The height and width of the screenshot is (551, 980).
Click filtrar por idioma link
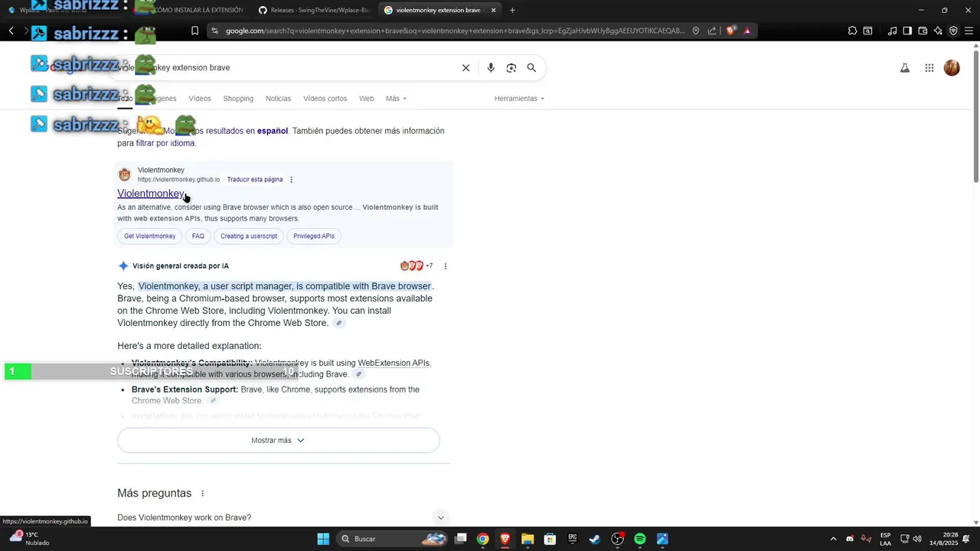coord(165,143)
